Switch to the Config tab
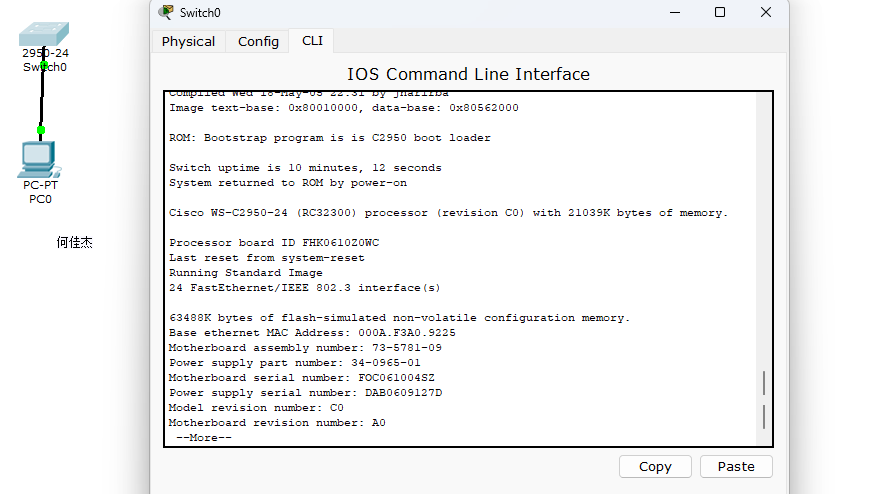 (258, 41)
